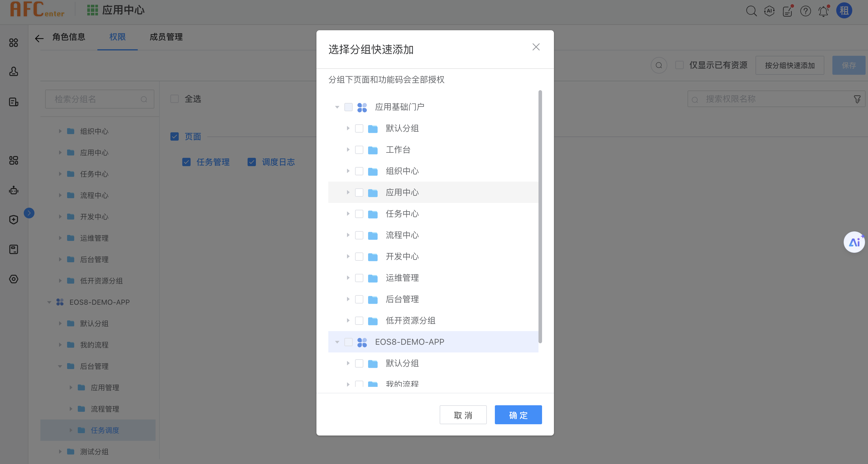Check the EOS8-DEMO-APP checkbox in the dialog
Image resolution: width=868 pixels, height=464 pixels.
click(349, 342)
